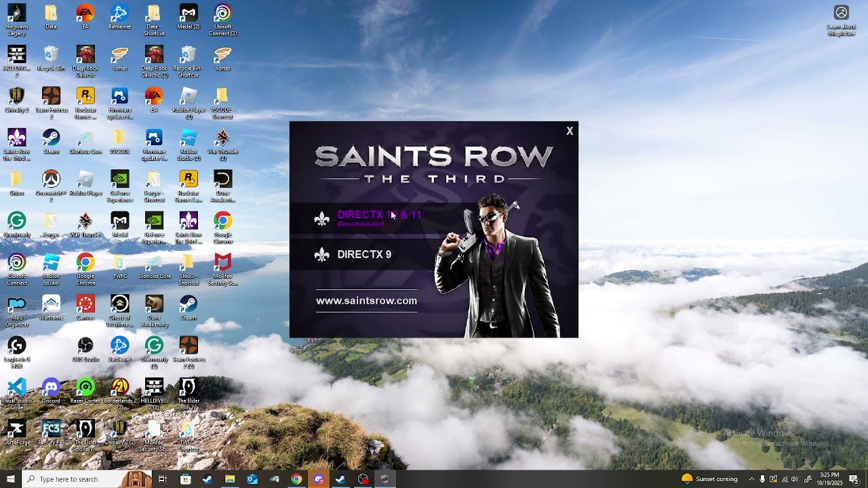Open the clock and calendar flyout
The width and height of the screenshot is (868, 488).
coord(830,479)
